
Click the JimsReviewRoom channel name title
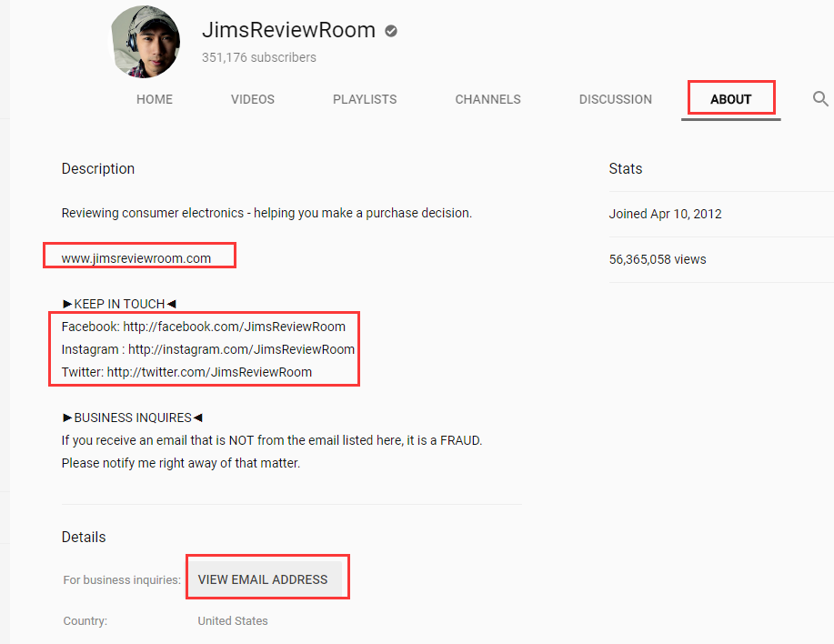point(288,30)
